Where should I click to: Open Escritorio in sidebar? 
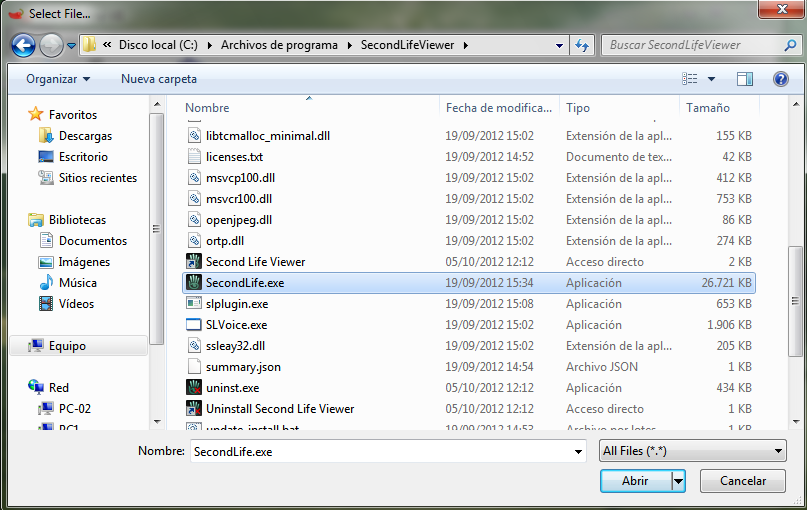(83, 157)
